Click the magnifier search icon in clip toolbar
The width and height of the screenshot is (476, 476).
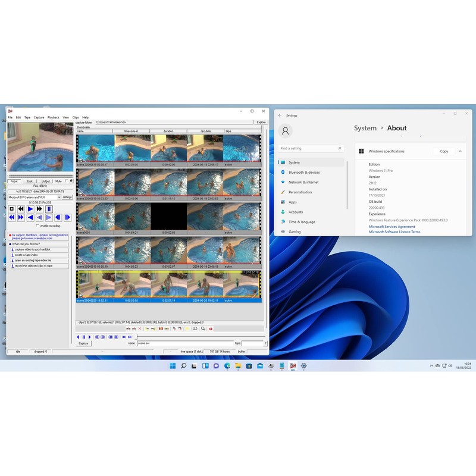click(203, 328)
